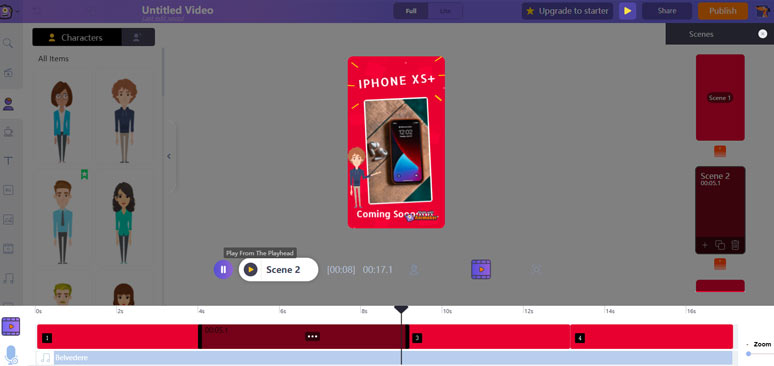Open the Music library icon
The width and height of the screenshot is (774, 366).
8,278
